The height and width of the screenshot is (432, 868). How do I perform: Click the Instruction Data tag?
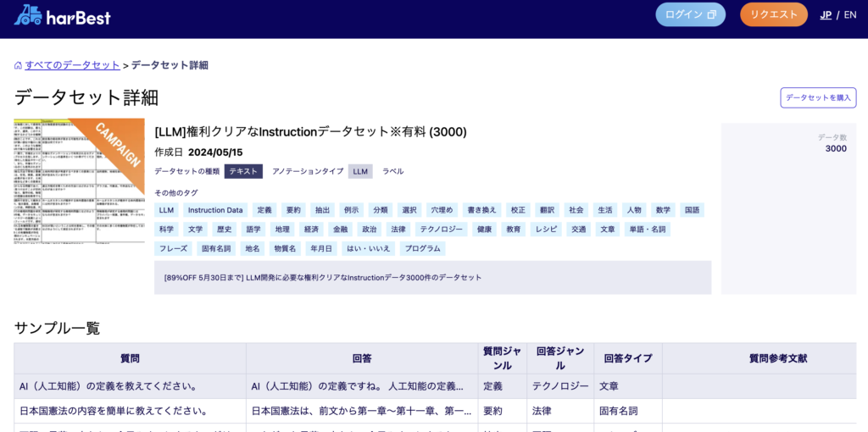pyautogui.click(x=215, y=210)
